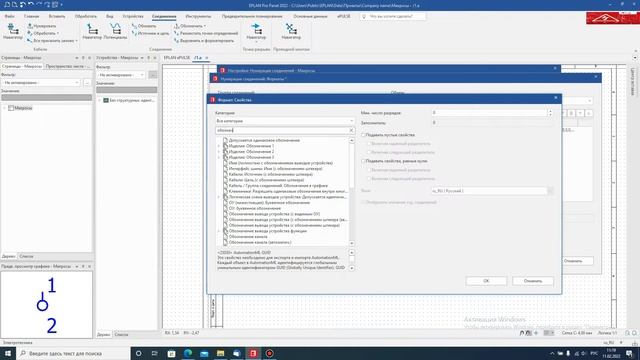
Task: Click the Windows taskbar search box
Action: (73, 353)
